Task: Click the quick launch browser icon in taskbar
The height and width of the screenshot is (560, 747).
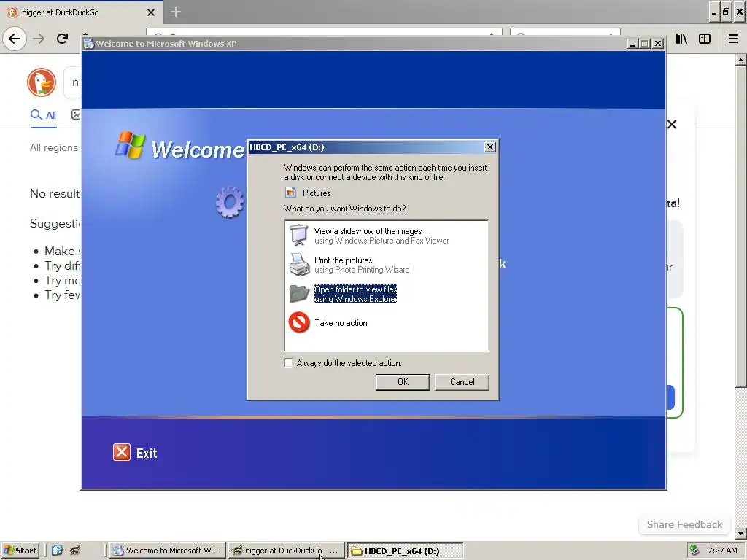Action: [75, 551]
